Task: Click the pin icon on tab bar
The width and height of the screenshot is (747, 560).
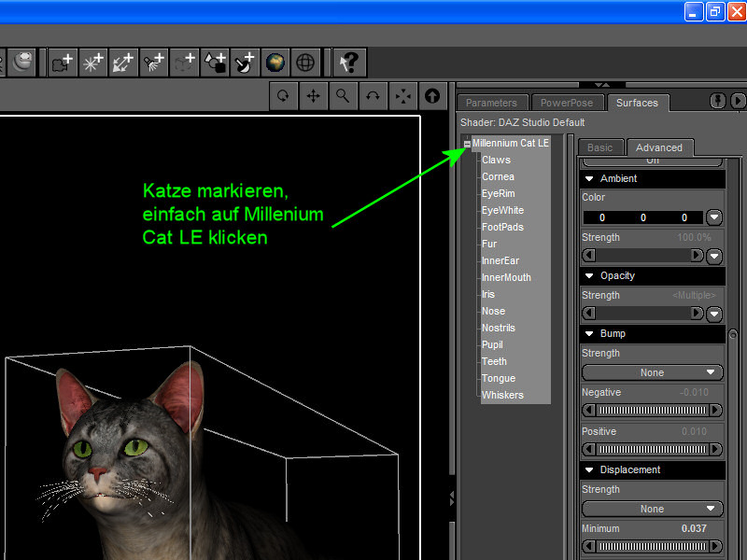Action: tap(717, 101)
